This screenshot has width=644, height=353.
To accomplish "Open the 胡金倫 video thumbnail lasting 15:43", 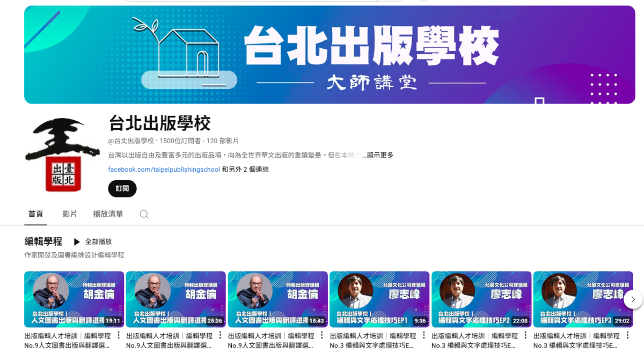I will coord(278,299).
